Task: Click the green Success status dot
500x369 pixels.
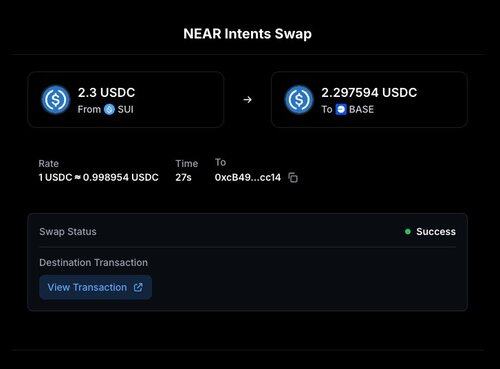Action: 407,231
